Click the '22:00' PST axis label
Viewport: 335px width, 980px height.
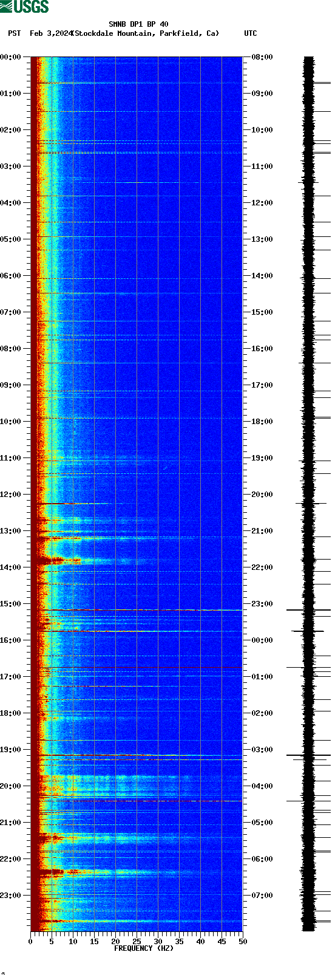[x=11, y=859]
